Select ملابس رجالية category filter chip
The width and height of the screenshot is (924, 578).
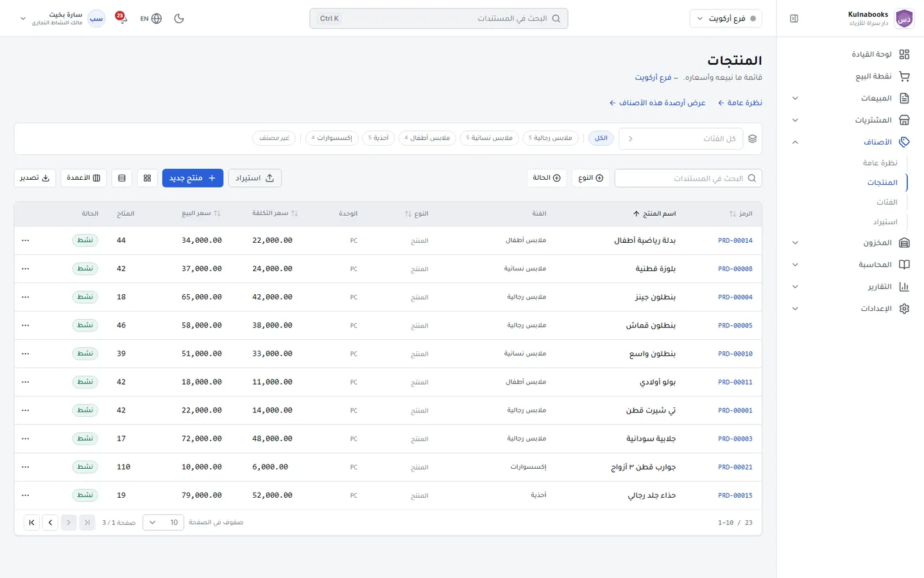(x=551, y=138)
